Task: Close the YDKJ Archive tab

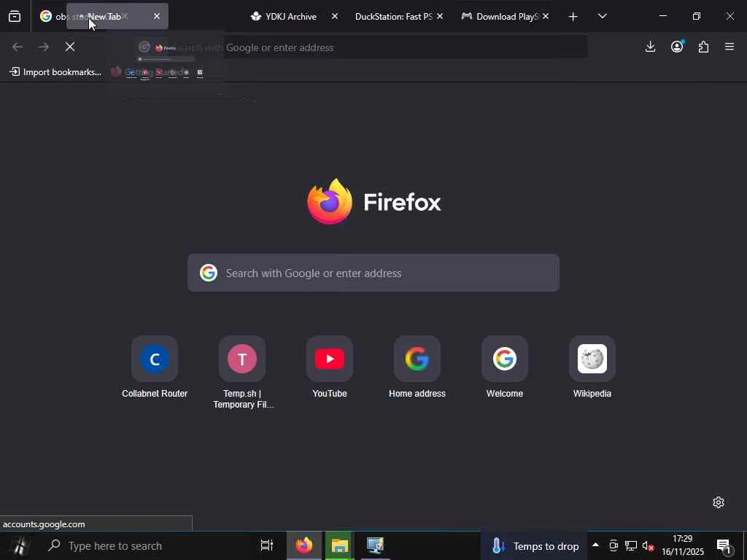Action: (x=334, y=17)
